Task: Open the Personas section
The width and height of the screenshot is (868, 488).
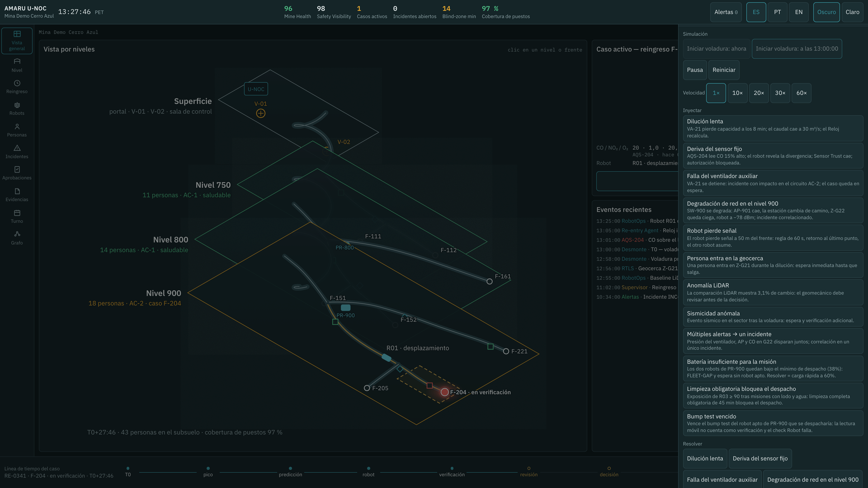Action: click(17, 130)
